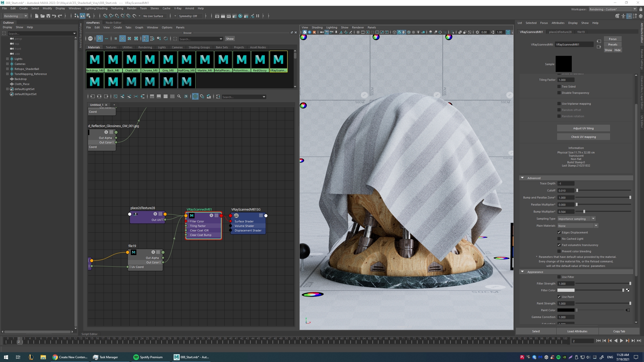Click the Presets button

click(612, 44)
